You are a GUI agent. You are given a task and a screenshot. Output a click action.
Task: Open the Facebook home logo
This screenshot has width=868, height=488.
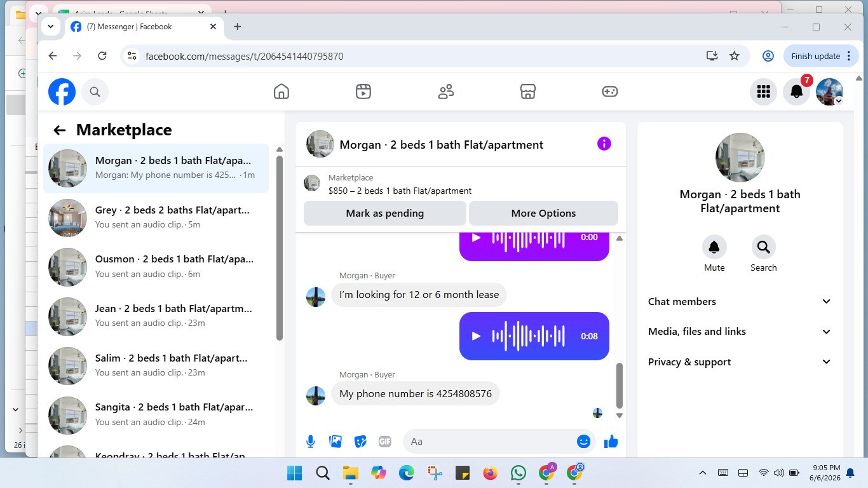point(62,92)
